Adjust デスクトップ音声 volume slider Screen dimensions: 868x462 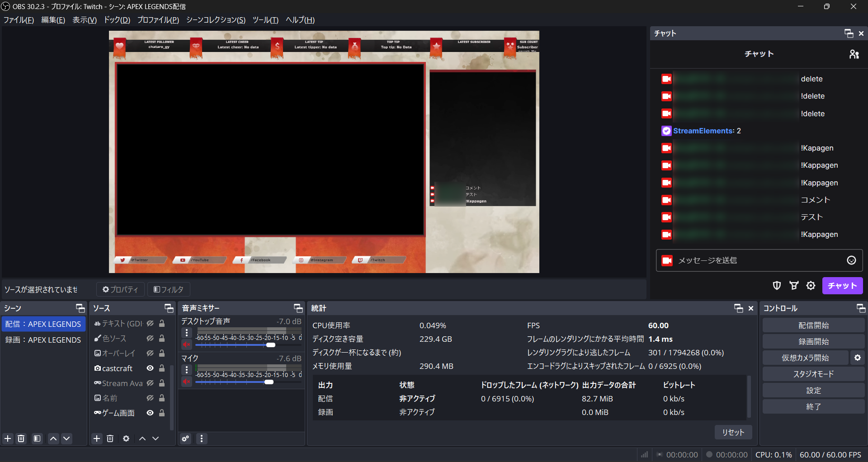[x=271, y=345]
